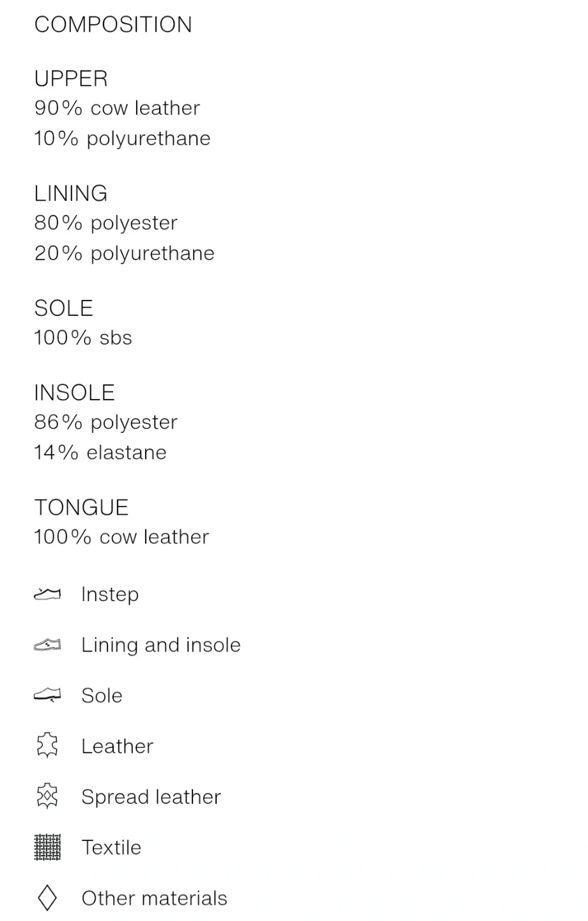The width and height of the screenshot is (588, 921).
Task: Click the 14% elastane line
Action: click(100, 452)
